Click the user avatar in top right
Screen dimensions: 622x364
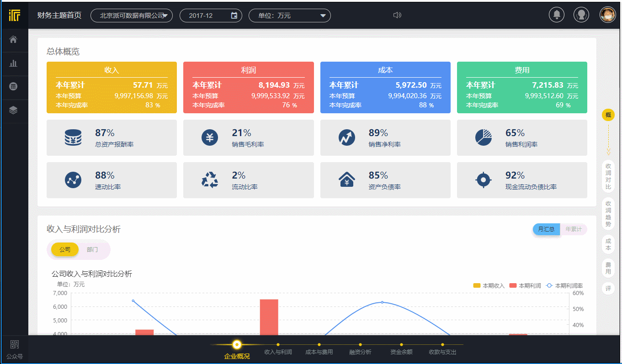coord(607,15)
